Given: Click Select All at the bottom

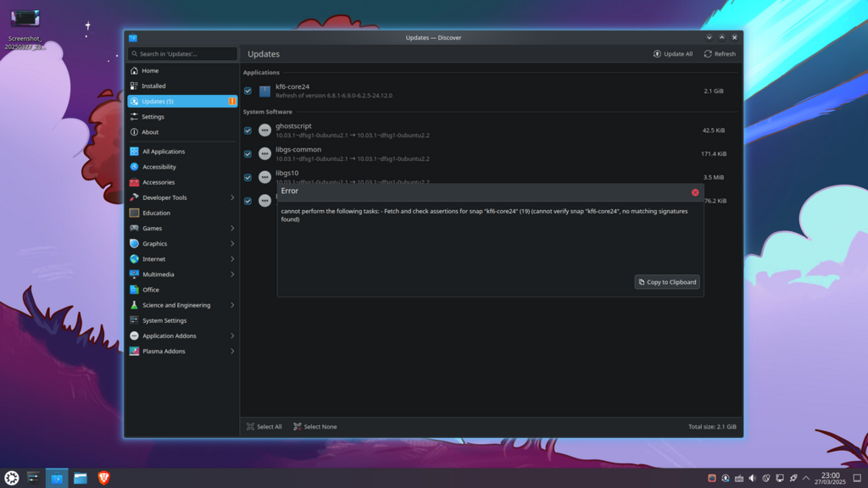Looking at the screenshot, I should point(264,427).
